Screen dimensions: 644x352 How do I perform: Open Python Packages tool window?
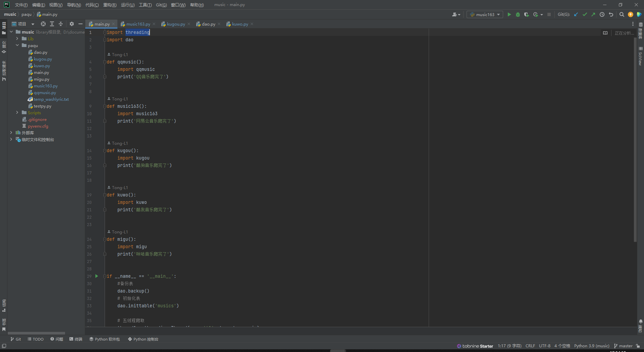pyautogui.click(x=104, y=339)
